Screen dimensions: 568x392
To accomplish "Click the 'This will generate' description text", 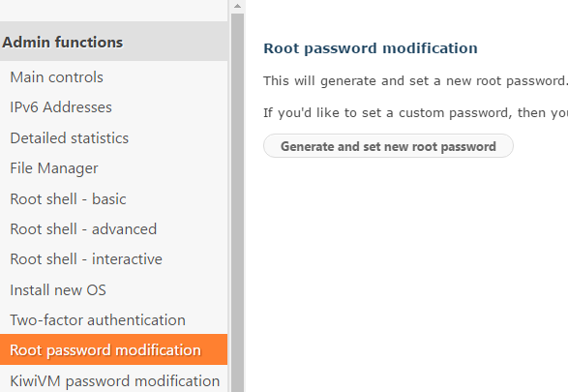I will click(415, 80).
